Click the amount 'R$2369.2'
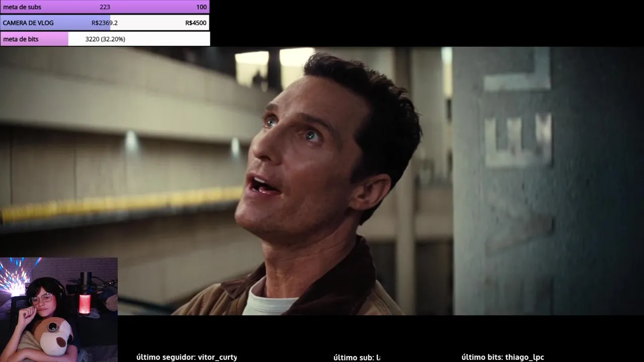 (105, 23)
